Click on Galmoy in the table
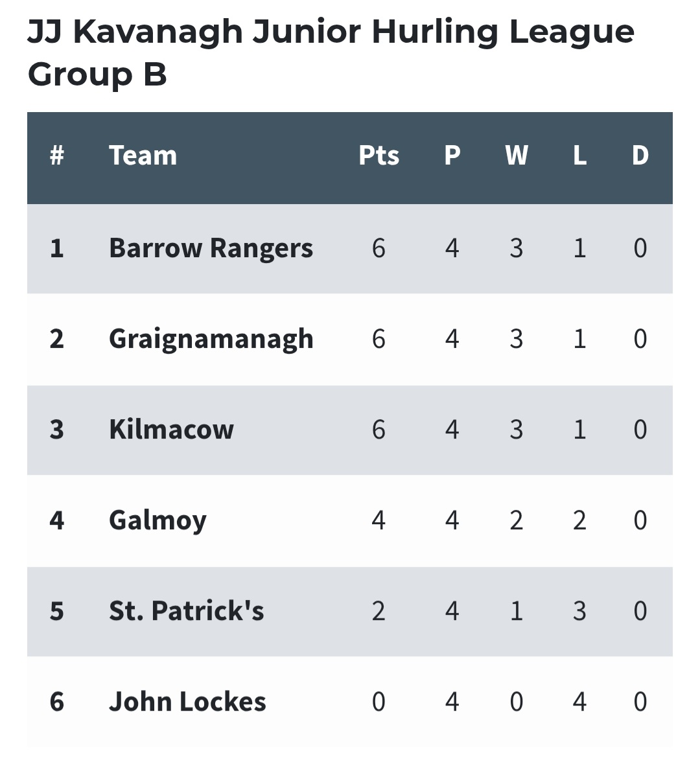The height and width of the screenshot is (760, 700). [157, 520]
